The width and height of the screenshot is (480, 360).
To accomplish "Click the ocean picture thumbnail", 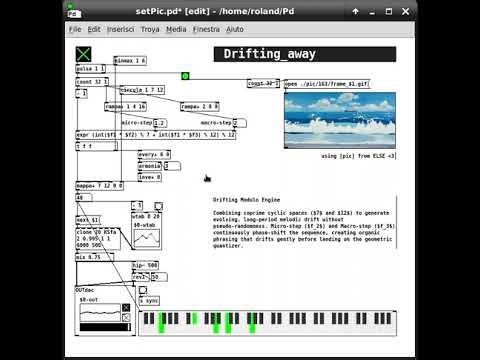I will 340,120.
